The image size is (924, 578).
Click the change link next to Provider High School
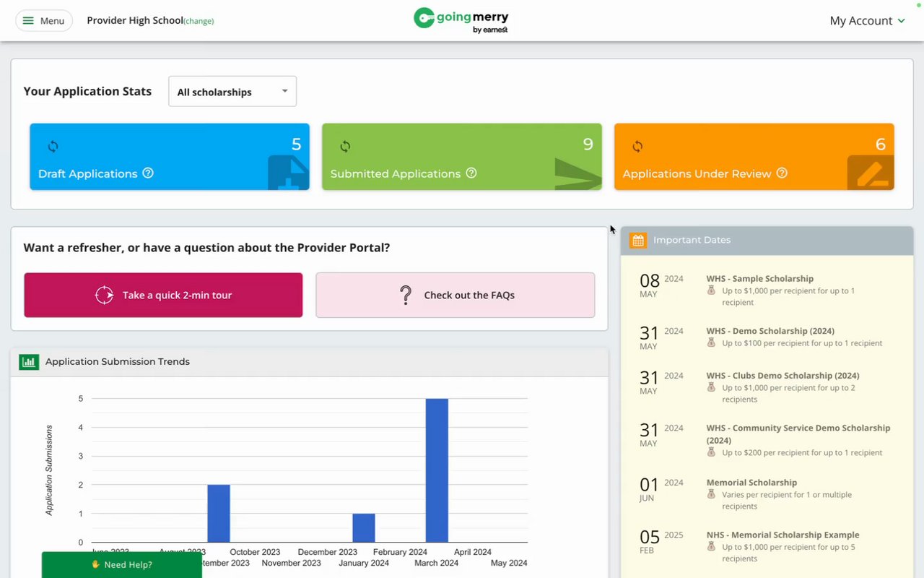tap(199, 21)
